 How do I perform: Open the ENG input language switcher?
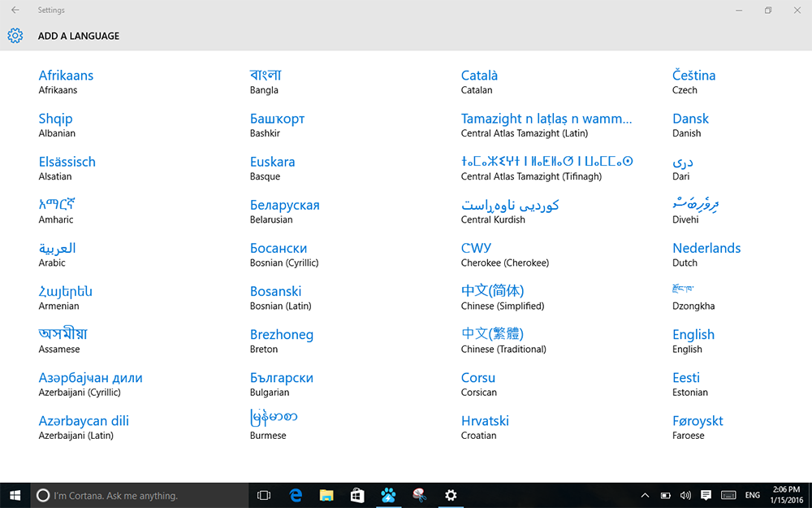click(753, 495)
